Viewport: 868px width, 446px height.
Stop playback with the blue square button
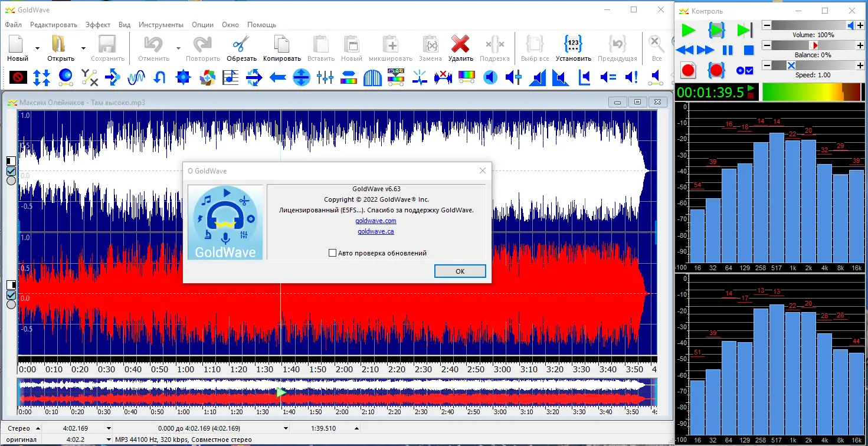click(x=748, y=50)
